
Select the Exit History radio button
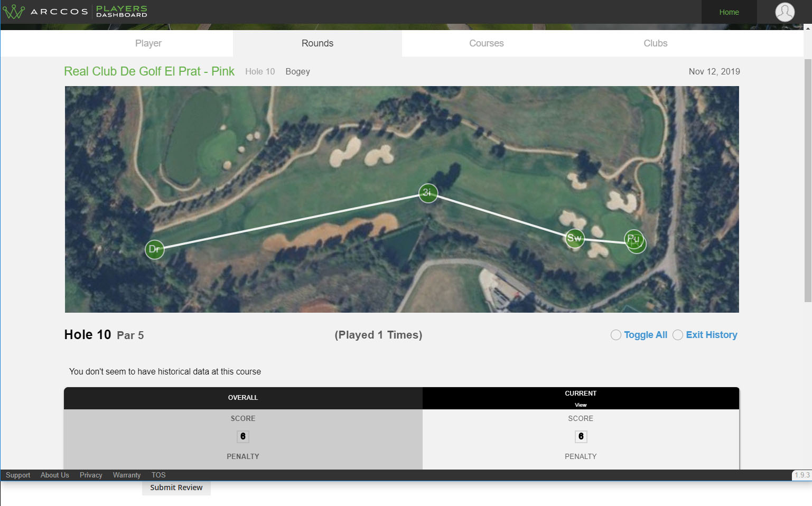tap(678, 335)
